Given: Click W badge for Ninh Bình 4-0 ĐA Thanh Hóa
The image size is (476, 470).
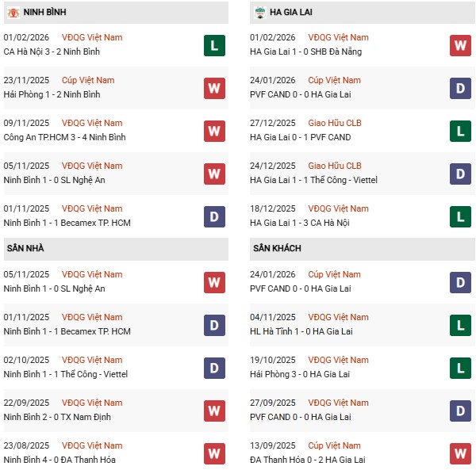Looking at the screenshot, I should click(x=214, y=453).
